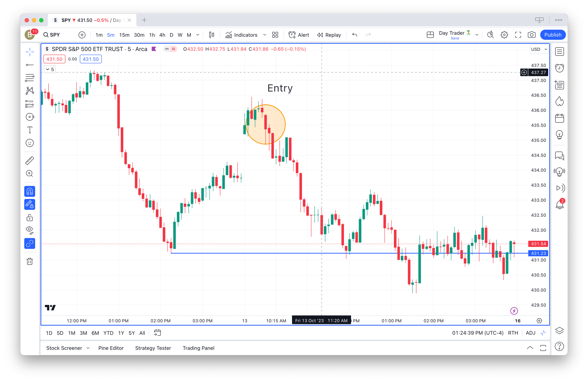Screen dimensions: 588x382
Task: Toggle stay in drawing mode
Action: pyautogui.click(x=30, y=204)
